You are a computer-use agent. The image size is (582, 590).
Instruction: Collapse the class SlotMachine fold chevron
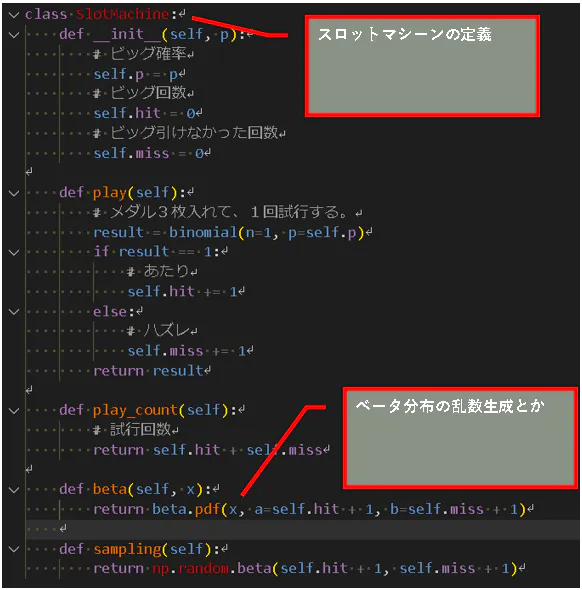pos(14,15)
